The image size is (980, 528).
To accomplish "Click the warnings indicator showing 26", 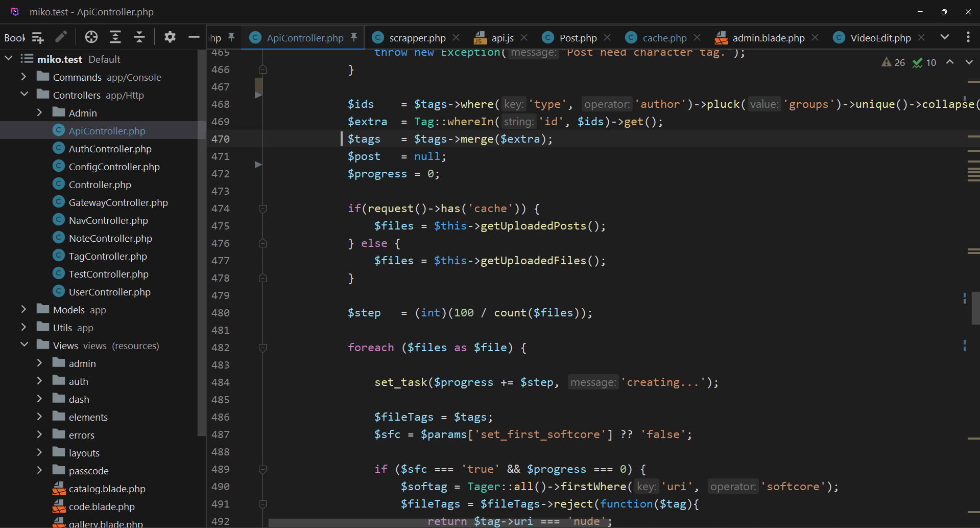I will [893, 62].
